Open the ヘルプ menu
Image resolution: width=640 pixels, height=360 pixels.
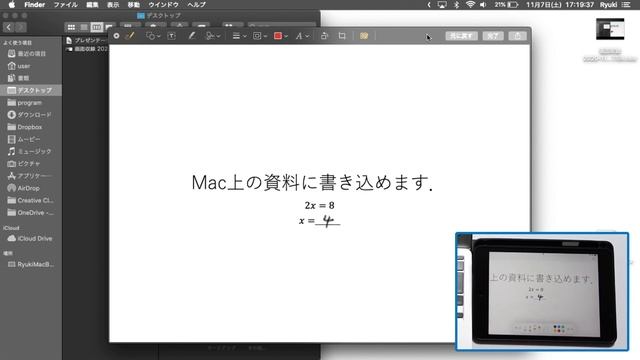196,4
